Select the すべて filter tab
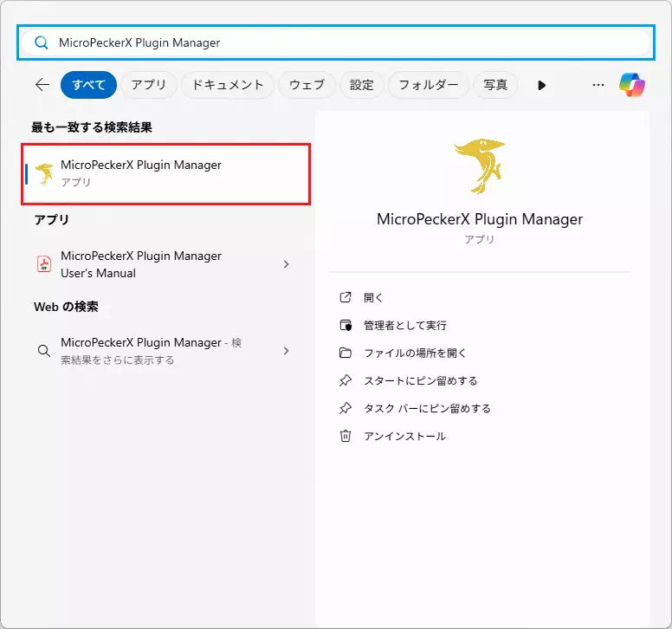 click(x=88, y=85)
